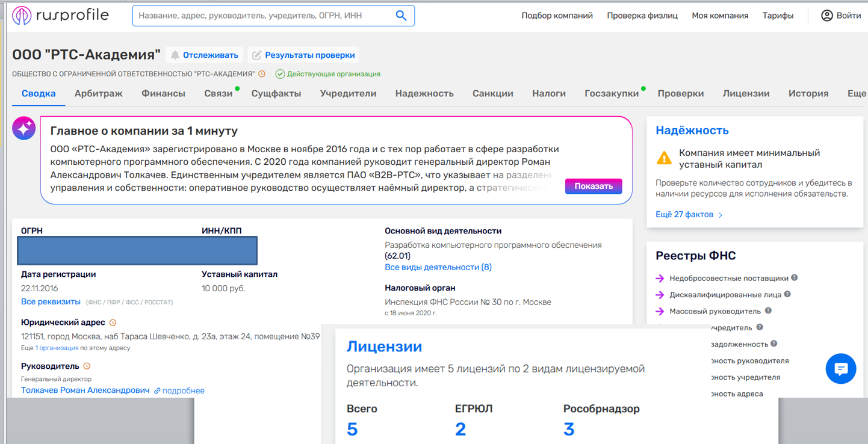Open the Арбитраж tab
This screenshot has height=444, width=868.
pos(99,93)
